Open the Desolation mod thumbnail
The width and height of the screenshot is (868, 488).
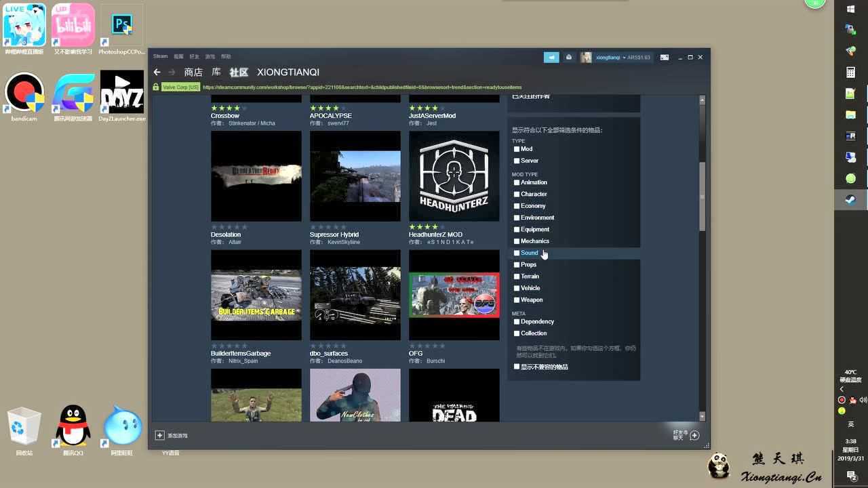tap(256, 176)
